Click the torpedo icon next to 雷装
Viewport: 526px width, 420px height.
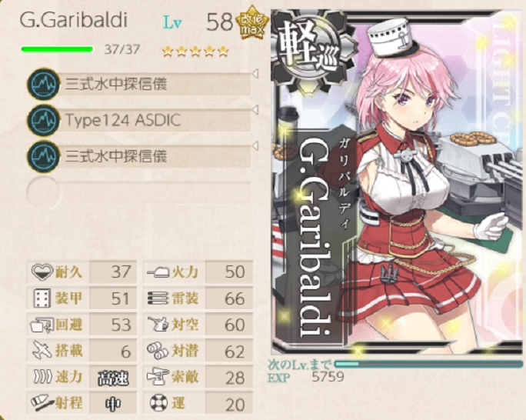pos(158,298)
